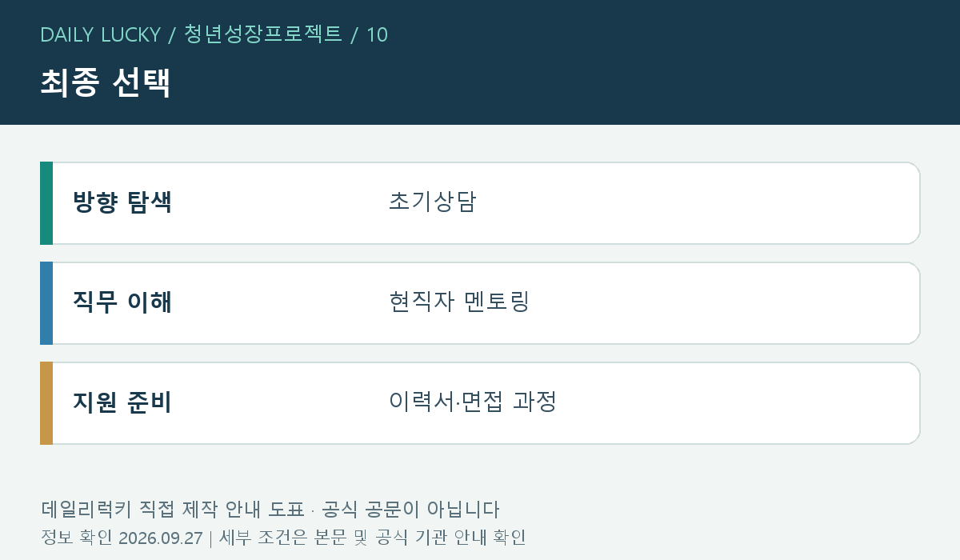
Task: Select the 방향 탐색 card
Action: [x=480, y=203]
